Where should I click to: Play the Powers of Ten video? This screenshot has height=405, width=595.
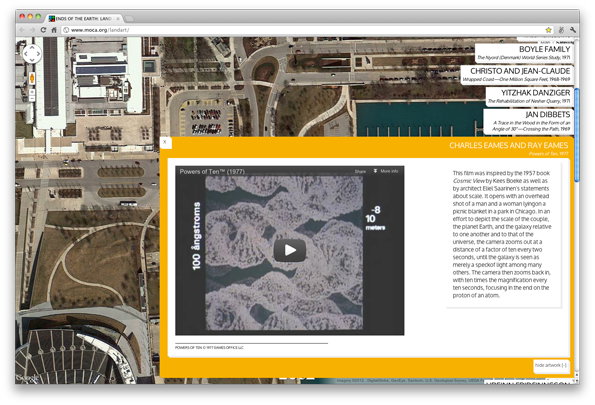290,250
